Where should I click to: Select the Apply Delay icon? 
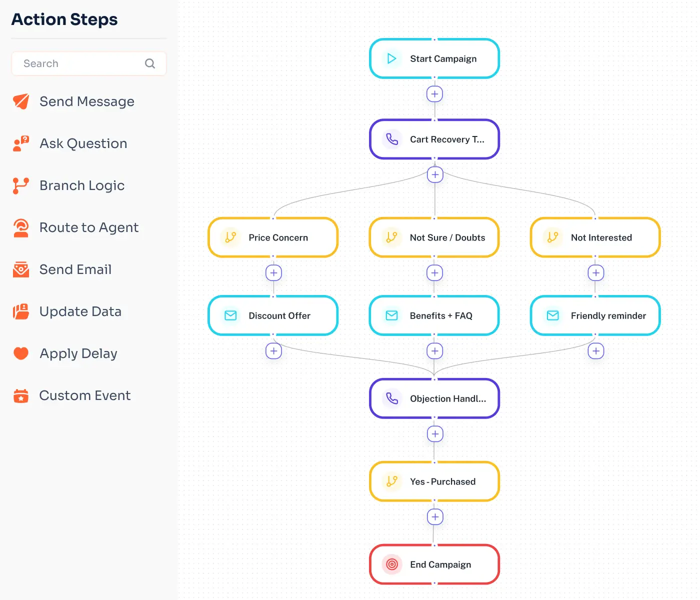(x=20, y=353)
